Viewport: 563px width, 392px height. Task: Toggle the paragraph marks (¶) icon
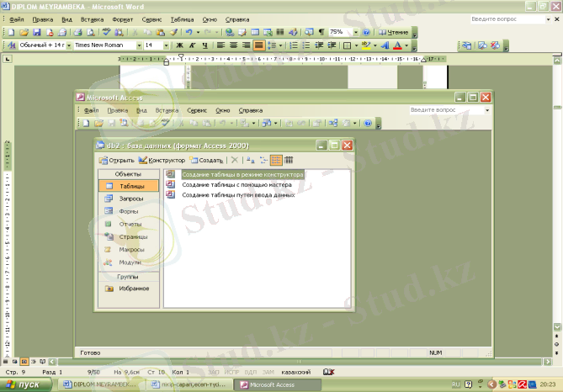pyautogui.click(x=321, y=32)
